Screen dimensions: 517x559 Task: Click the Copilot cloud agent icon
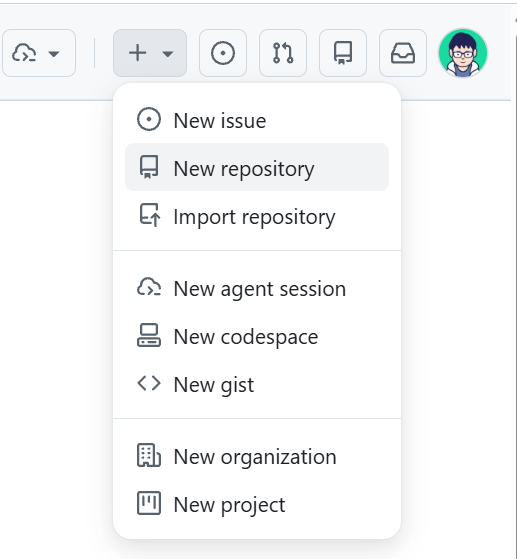[24, 53]
